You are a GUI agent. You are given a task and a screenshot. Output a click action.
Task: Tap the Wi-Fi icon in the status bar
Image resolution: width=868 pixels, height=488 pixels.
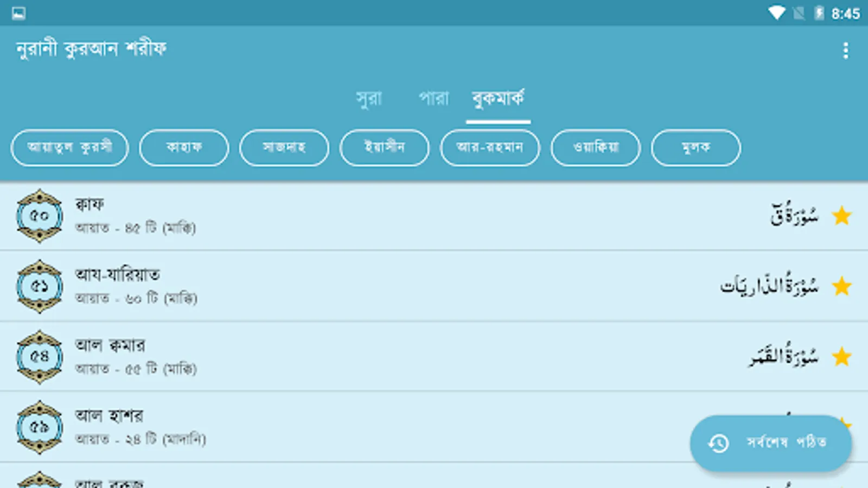[x=776, y=13]
